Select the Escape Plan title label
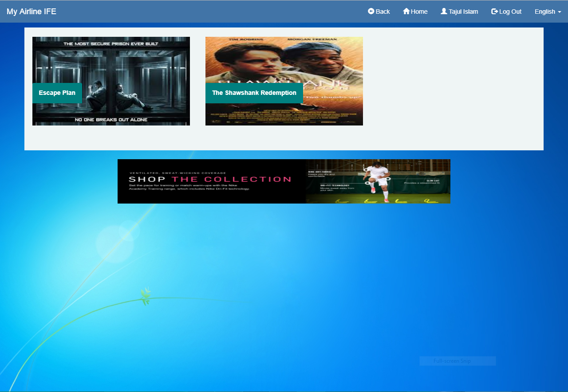 click(x=57, y=93)
